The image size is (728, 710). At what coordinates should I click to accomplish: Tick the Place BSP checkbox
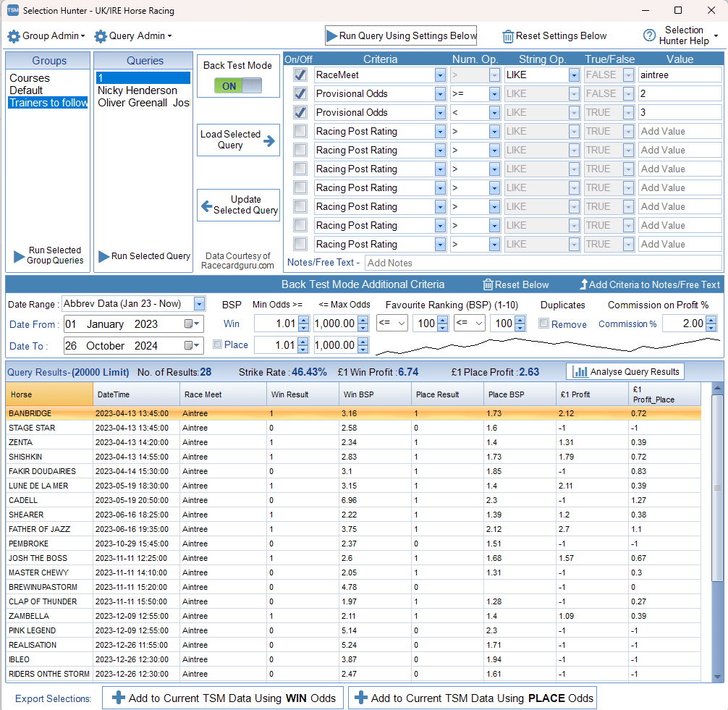coord(218,345)
